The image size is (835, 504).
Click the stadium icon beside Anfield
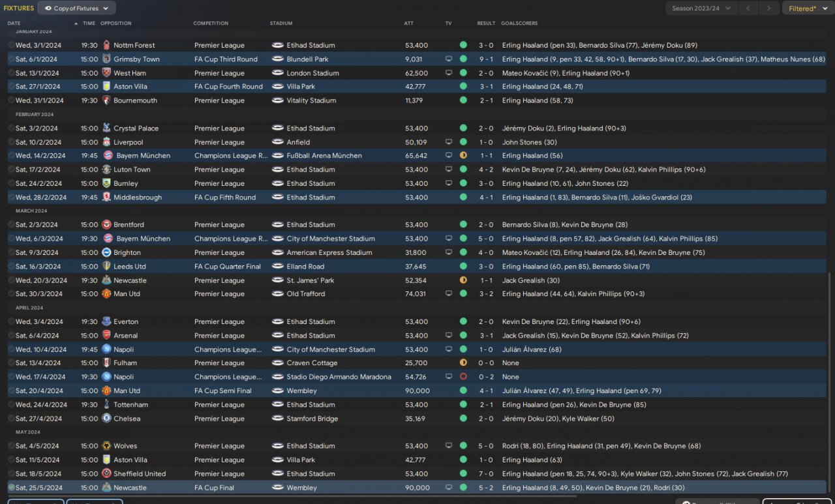click(x=277, y=142)
